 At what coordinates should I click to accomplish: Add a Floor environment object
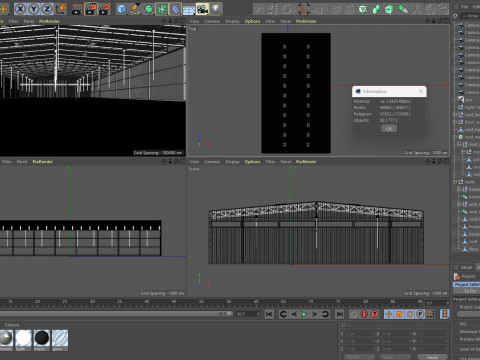[189, 9]
